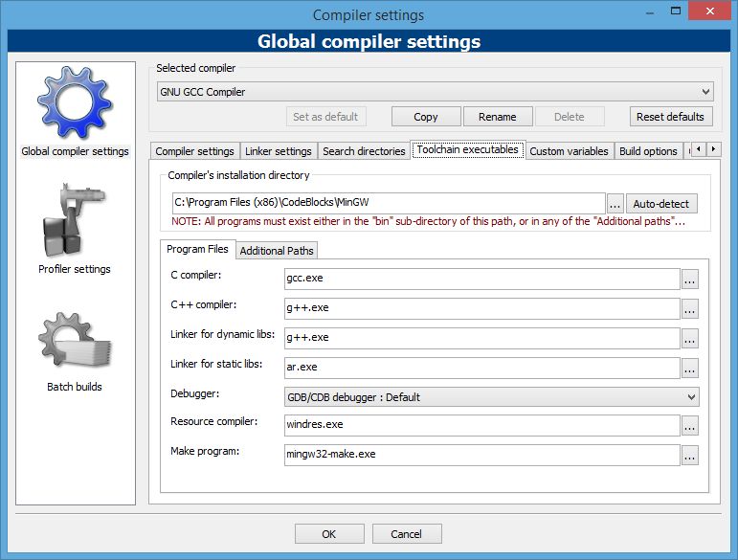738x560 pixels.
Task: Browse for the Make program executable
Action: click(x=689, y=456)
